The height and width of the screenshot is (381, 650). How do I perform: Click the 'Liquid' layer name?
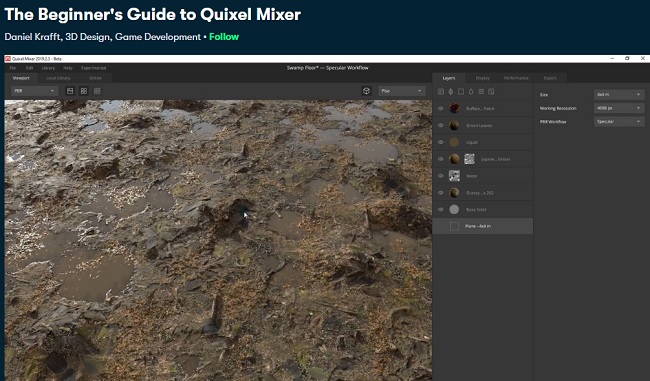pos(472,142)
